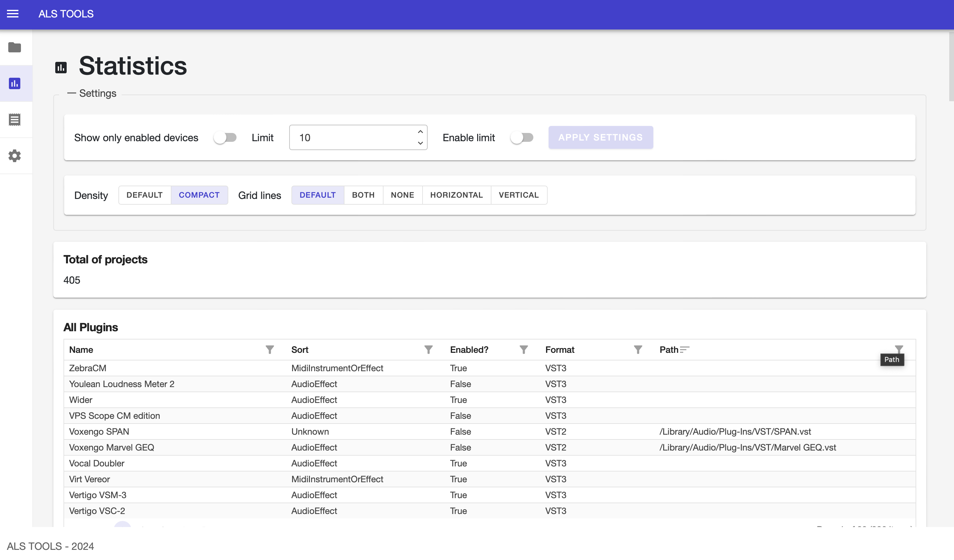The image size is (954, 560).
Task: Set Grid lines to Both
Action: [364, 195]
